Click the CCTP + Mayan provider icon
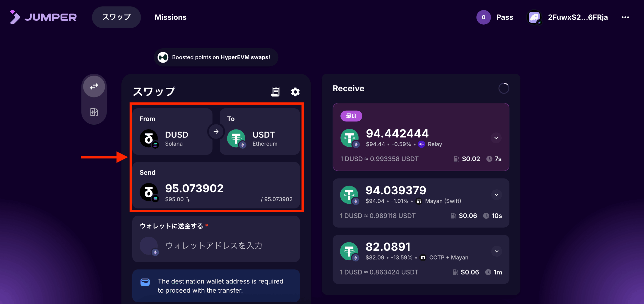Viewport: 644px width, 304px height. (423, 257)
